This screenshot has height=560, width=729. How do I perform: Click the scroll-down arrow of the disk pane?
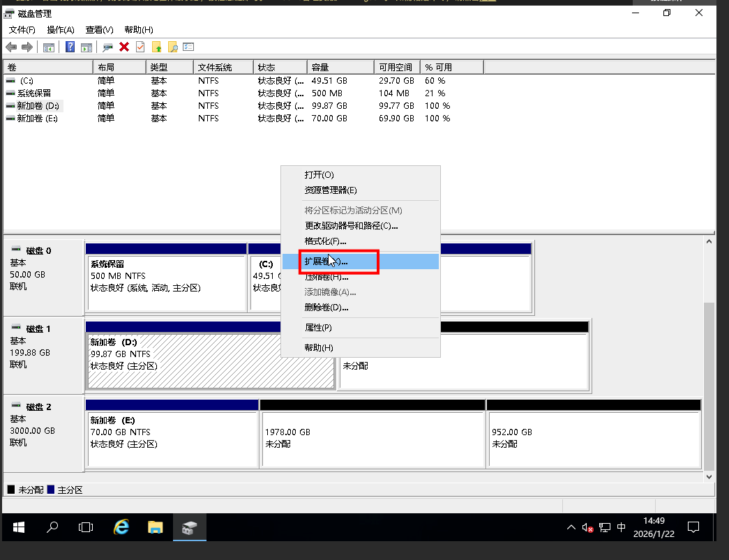(709, 476)
